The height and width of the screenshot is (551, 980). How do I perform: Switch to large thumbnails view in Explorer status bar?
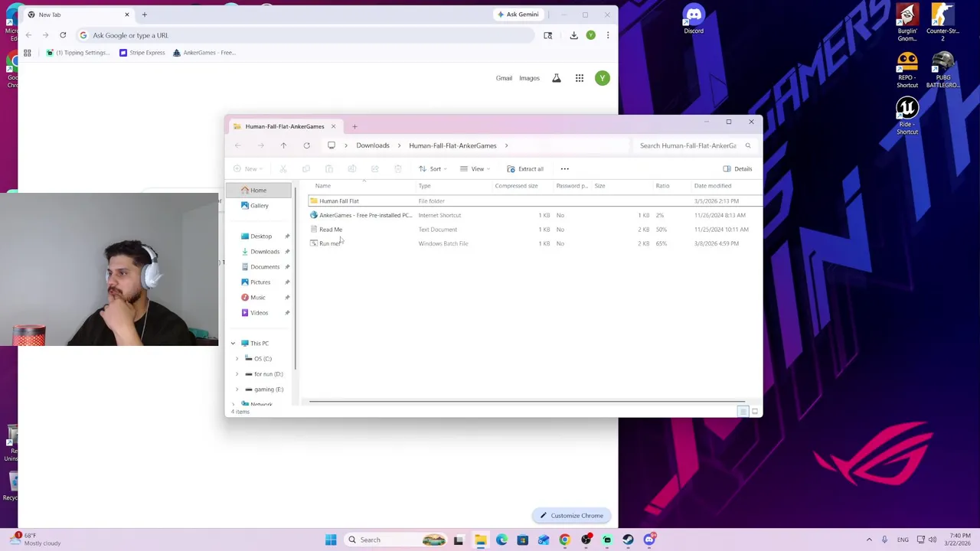tap(755, 412)
